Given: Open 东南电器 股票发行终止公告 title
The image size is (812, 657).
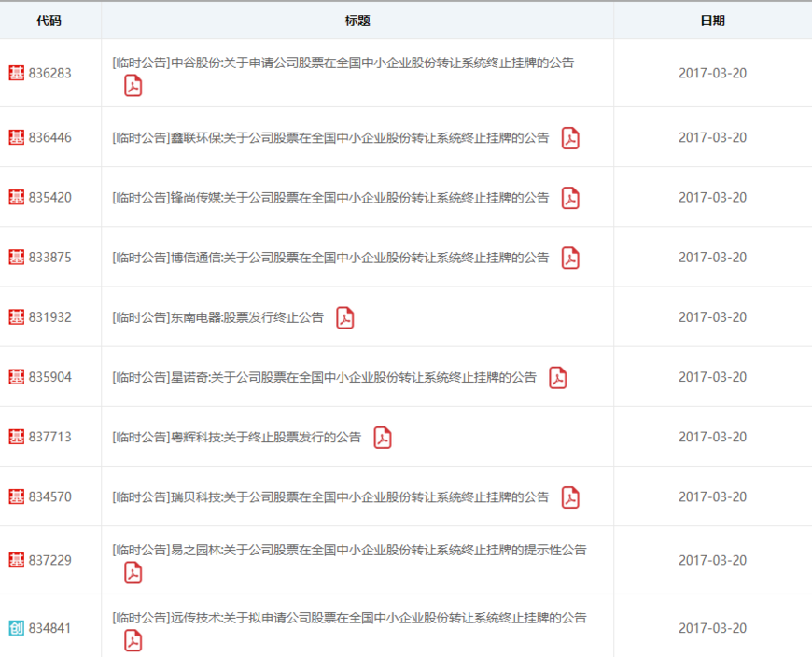Looking at the screenshot, I should pyautogui.click(x=218, y=317).
